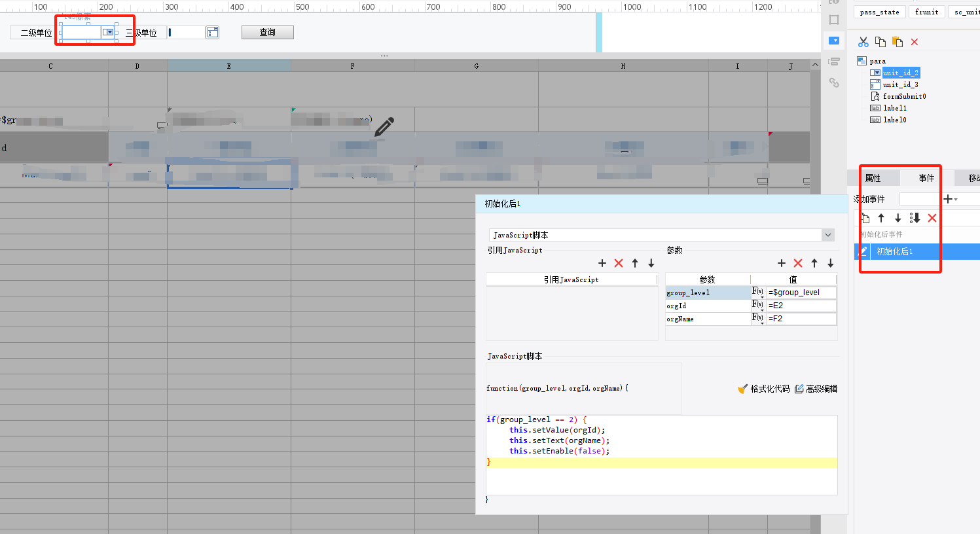Expand the JavaScript脚本 type dropdown
The image size is (980, 534).
(x=828, y=235)
